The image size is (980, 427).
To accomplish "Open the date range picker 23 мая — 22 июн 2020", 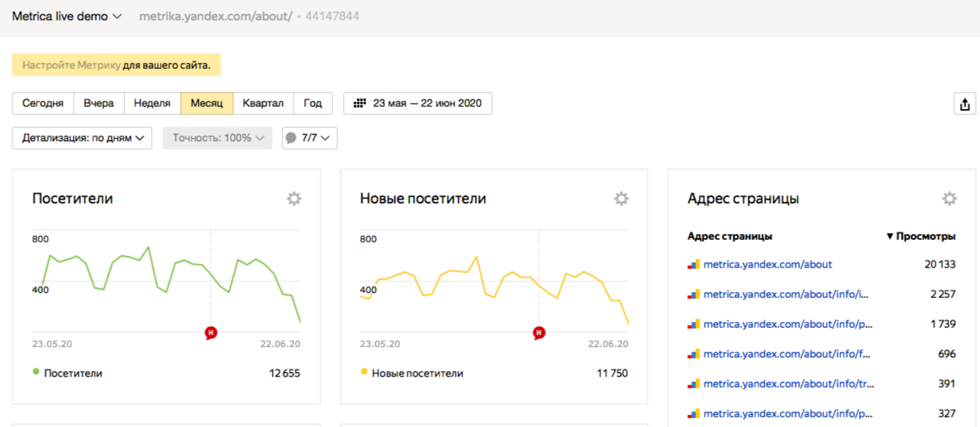I will click(417, 103).
